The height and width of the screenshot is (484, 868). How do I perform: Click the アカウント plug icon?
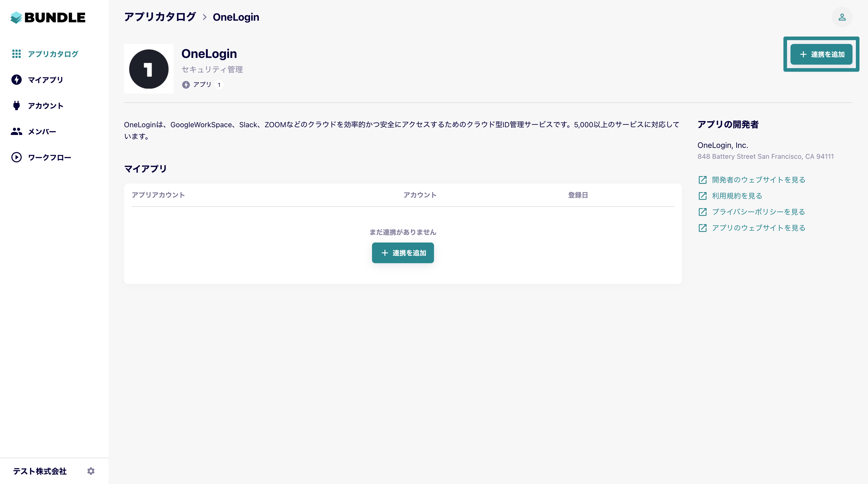click(x=17, y=105)
